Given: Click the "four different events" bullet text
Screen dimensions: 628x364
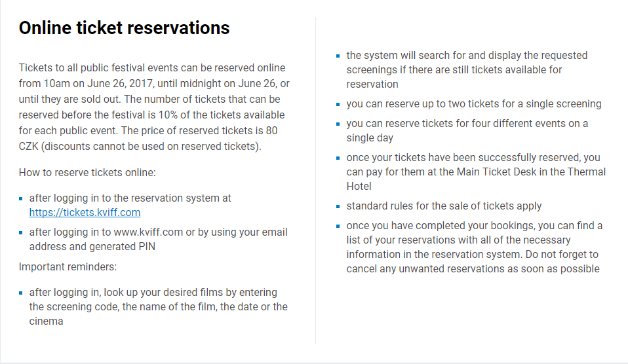Looking at the screenshot, I should [467, 130].
